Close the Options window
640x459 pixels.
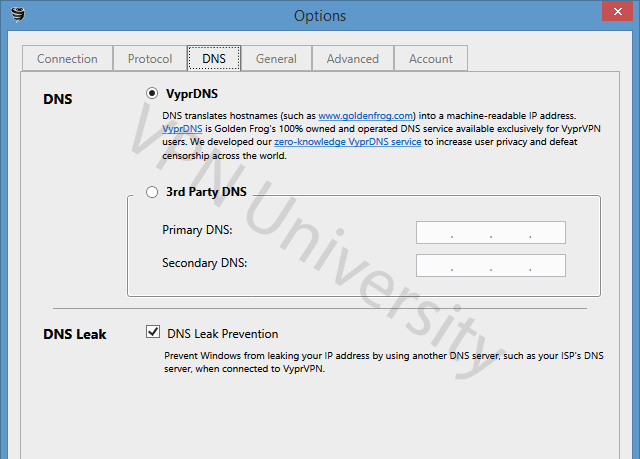tap(618, 11)
